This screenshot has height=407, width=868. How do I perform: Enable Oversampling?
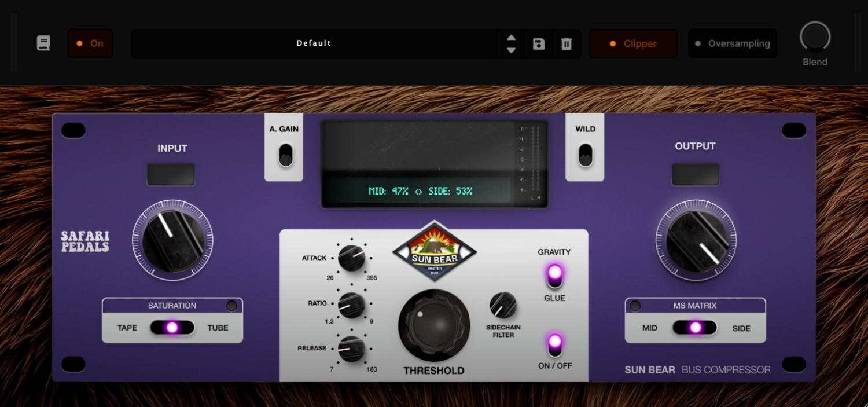point(733,43)
